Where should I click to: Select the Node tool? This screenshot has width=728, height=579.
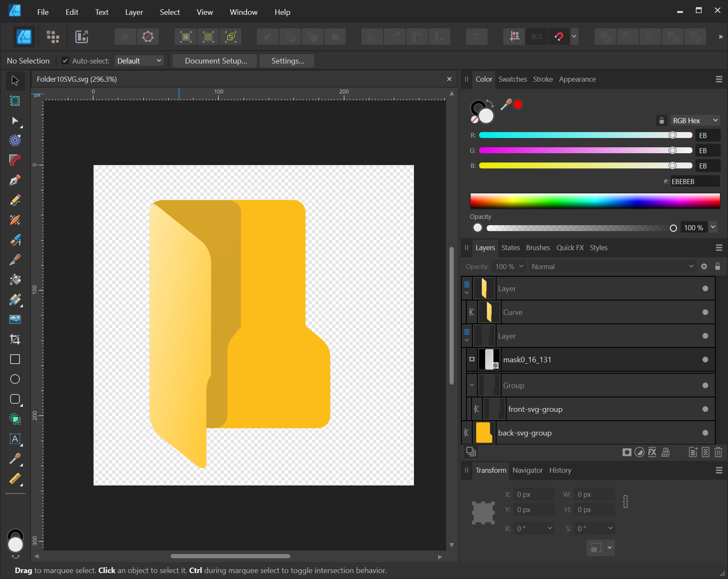15,121
